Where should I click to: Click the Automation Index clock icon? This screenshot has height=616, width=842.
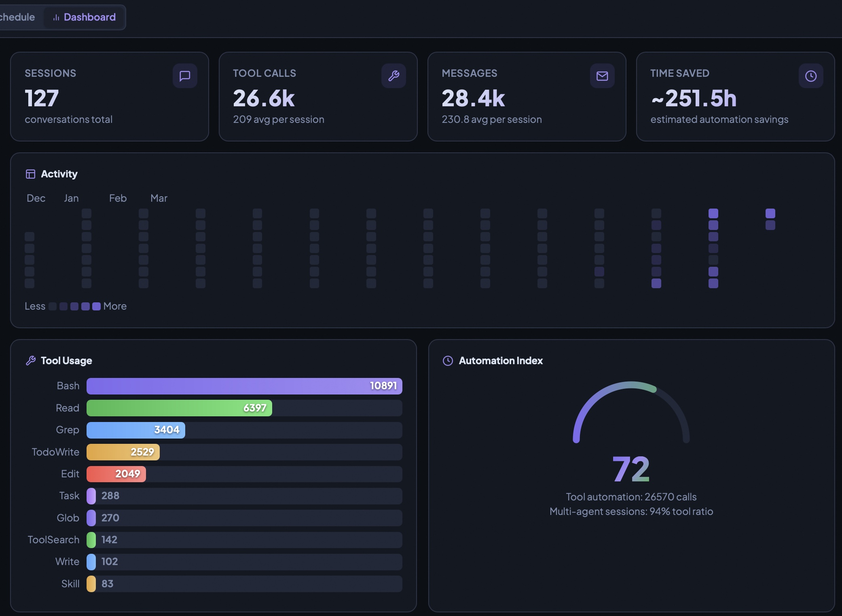(448, 361)
